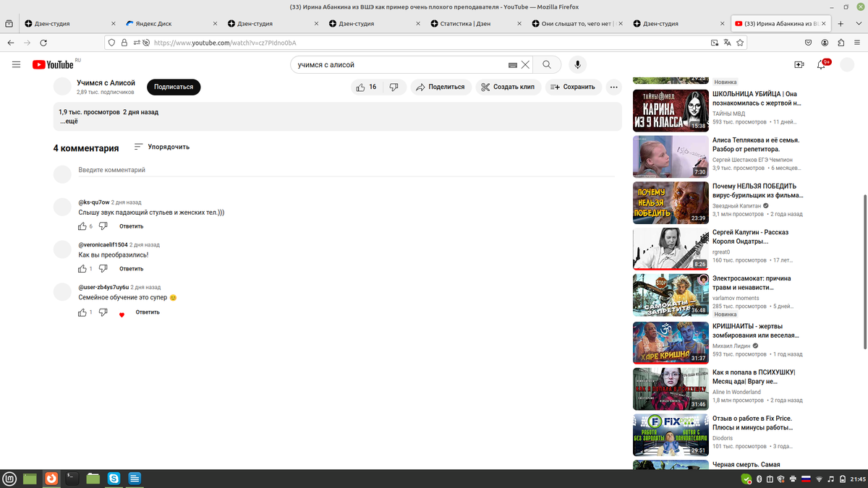Open the Create video camera icon
This screenshot has width=868, height=488.
[799, 65]
